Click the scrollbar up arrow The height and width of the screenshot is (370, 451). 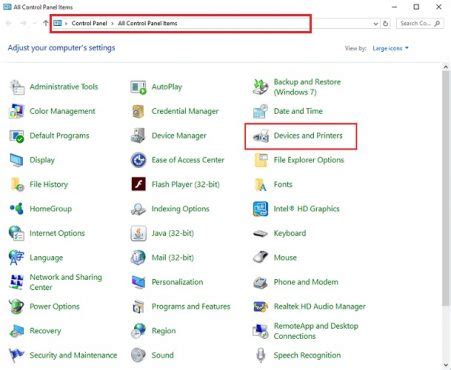(x=446, y=67)
